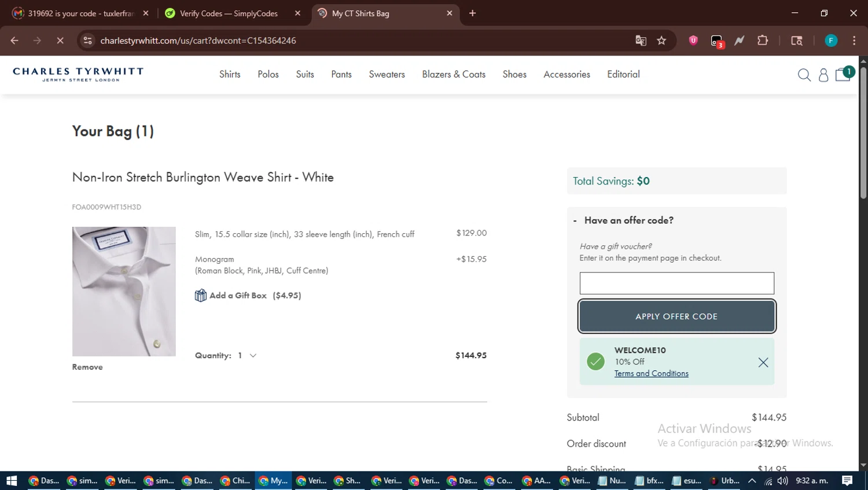Open the Sweaters menu
868x490 pixels.
[x=387, y=74]
